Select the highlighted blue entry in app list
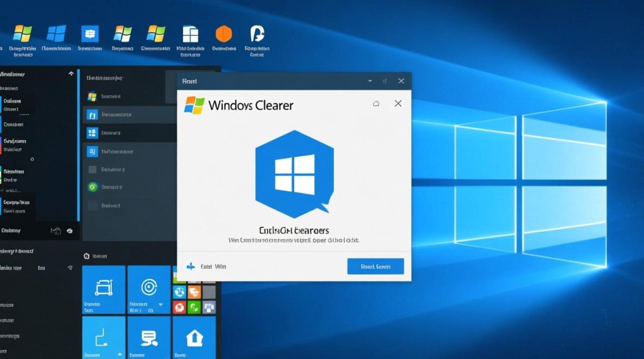644x359 pixels. 129,114
